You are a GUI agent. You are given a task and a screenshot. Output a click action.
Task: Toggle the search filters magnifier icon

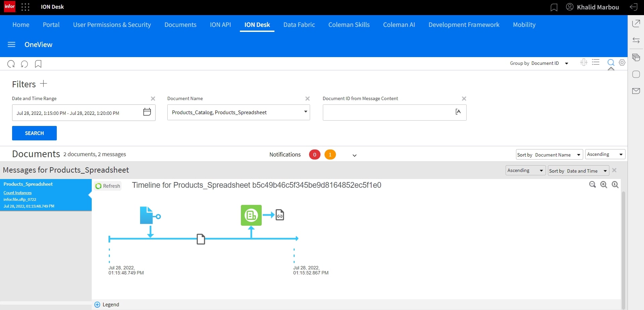click(x=611, y=62)
